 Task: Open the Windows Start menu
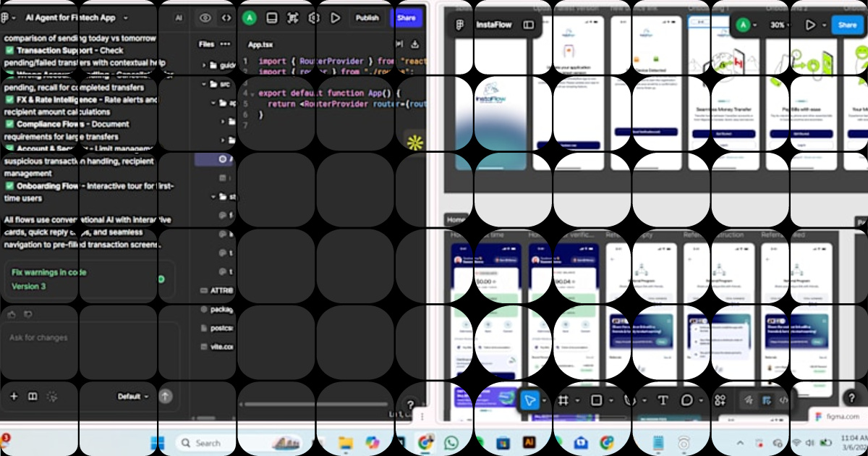pos(156,442)
